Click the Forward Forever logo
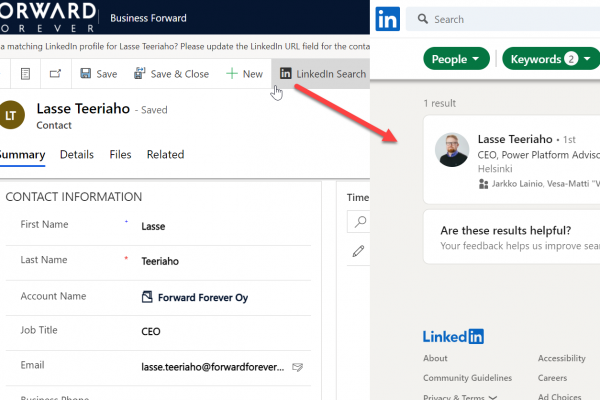 tap(48, 17)
